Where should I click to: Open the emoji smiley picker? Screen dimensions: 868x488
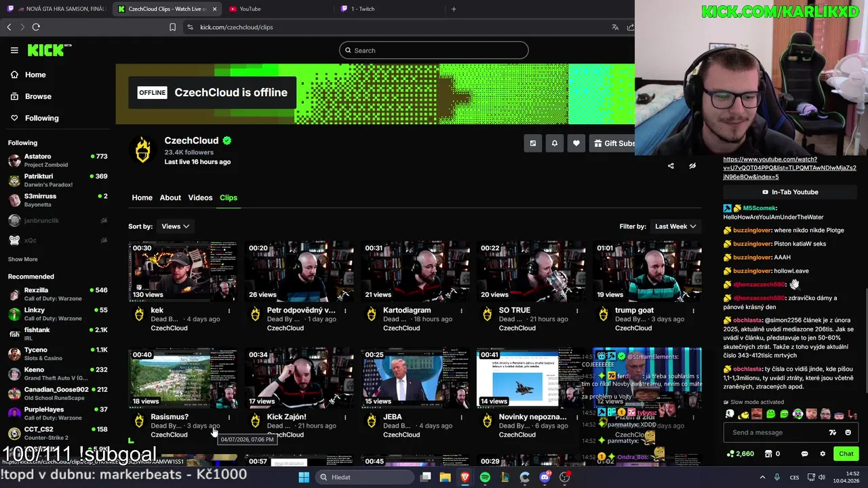point(848,432)
